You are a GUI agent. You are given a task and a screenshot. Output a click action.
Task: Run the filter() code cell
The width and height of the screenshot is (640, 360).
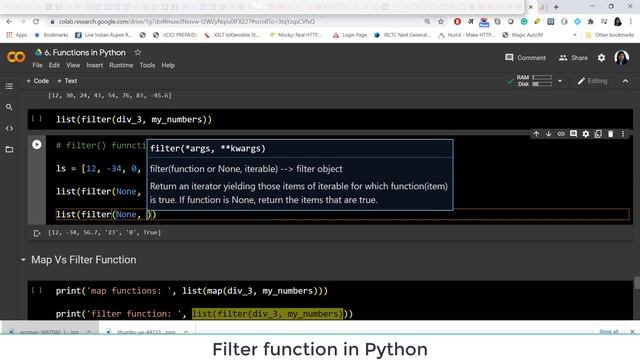(x=37, y=144)
